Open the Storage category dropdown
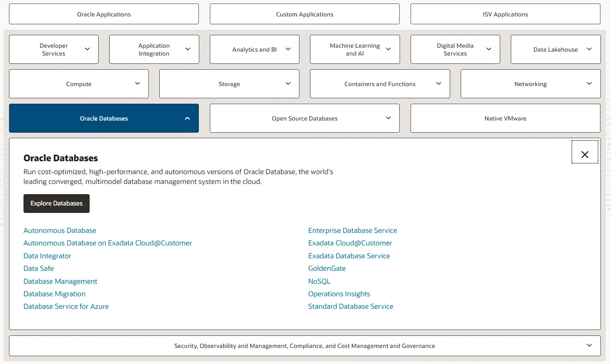The width and height of the screenshot is (611, 364). point(229,84)
